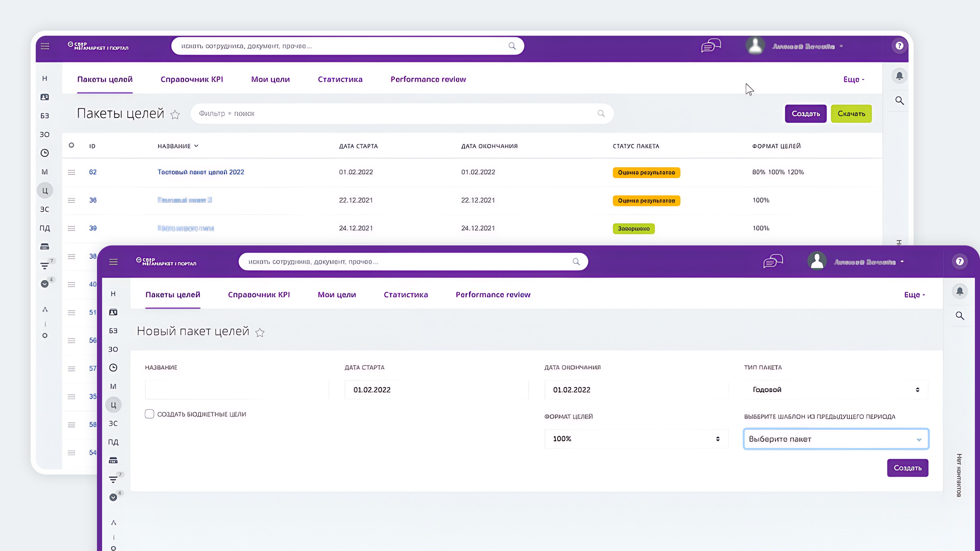Click the help question mark in the lower window

(x=960, y=261)
